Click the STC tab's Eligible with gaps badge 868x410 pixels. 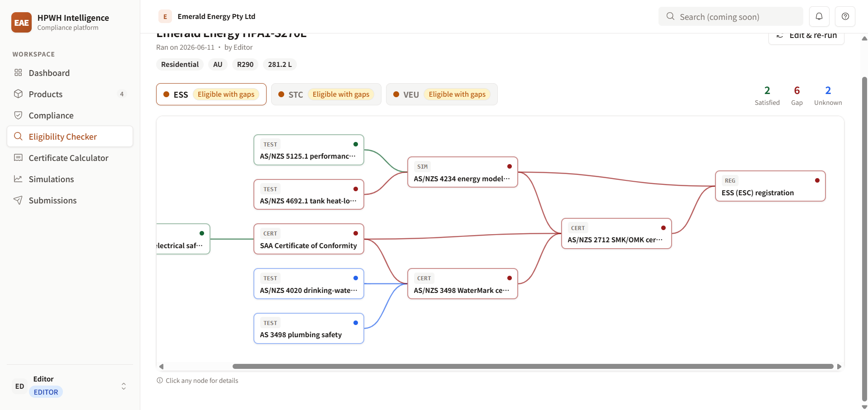point(341,94)
